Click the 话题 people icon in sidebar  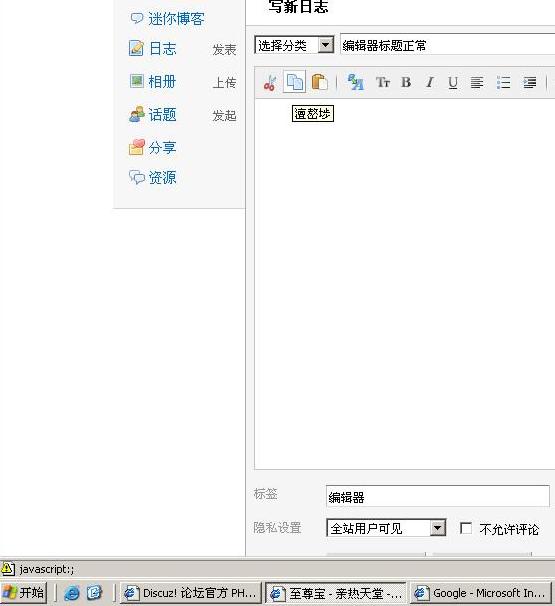click(136, 114)
